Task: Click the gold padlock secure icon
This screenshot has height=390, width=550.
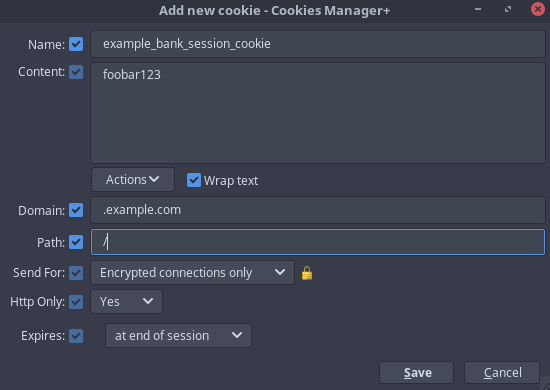Action: [307, 273]
